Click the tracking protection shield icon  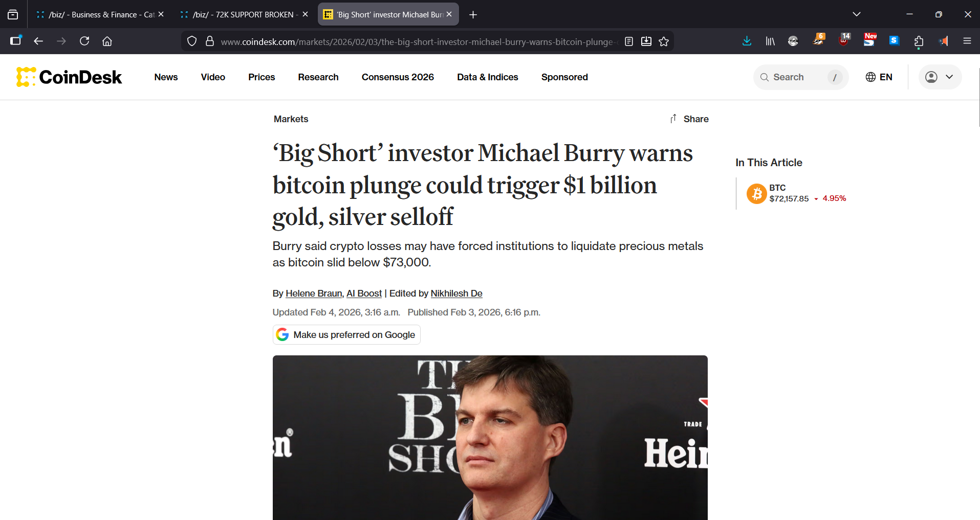pyautogui.click(x=192, y=41)
